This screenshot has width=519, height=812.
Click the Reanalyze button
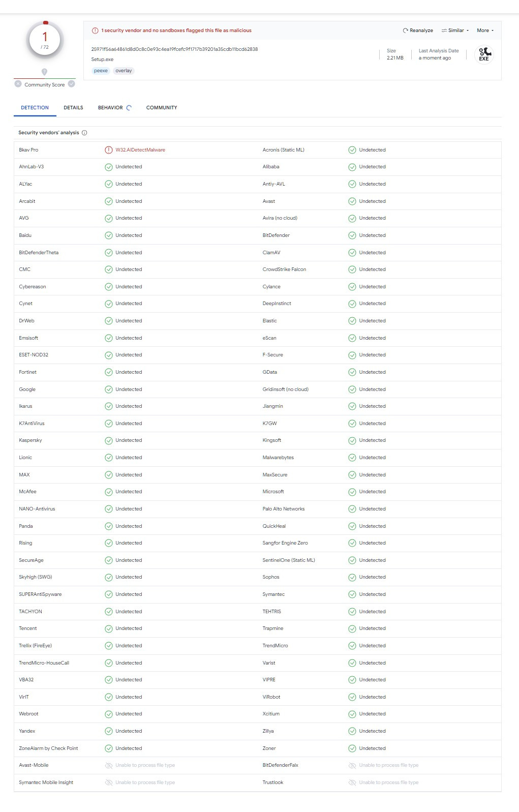pyautogui.click(x=418, y=31)
